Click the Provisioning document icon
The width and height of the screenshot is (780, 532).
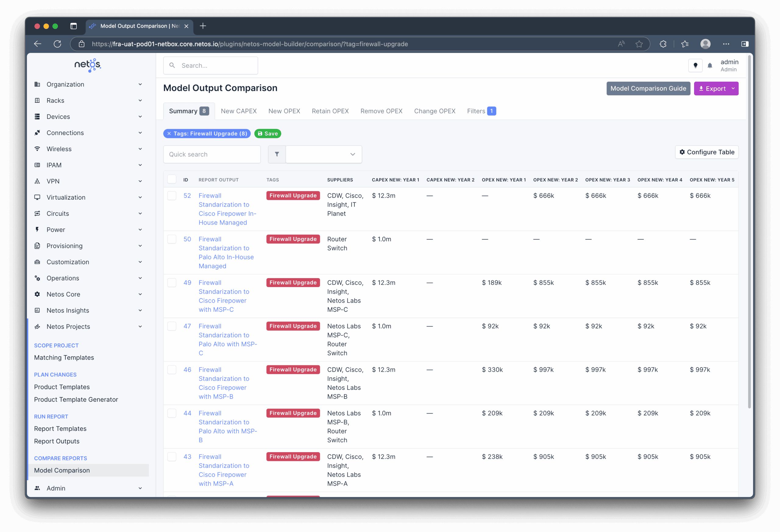(x=37, y=246)
